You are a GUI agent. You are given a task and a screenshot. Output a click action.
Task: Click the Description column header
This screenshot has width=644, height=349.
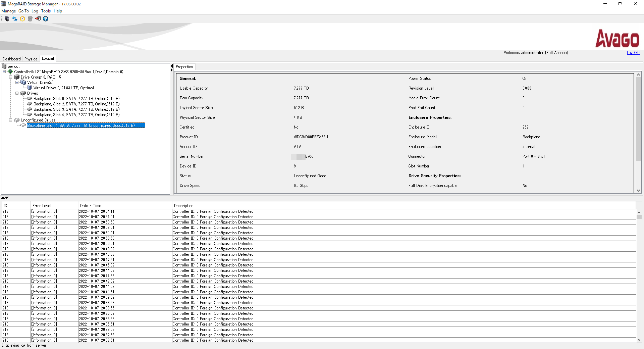[x=404, y=206]
